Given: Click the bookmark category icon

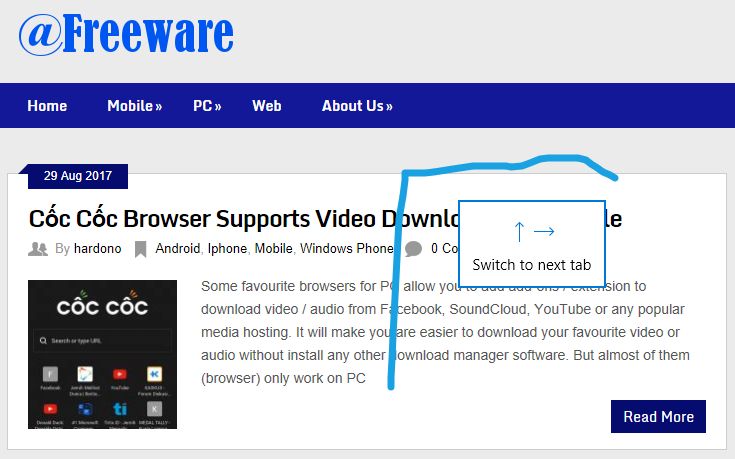Looking at the screenshot, I should pos(141,249).
